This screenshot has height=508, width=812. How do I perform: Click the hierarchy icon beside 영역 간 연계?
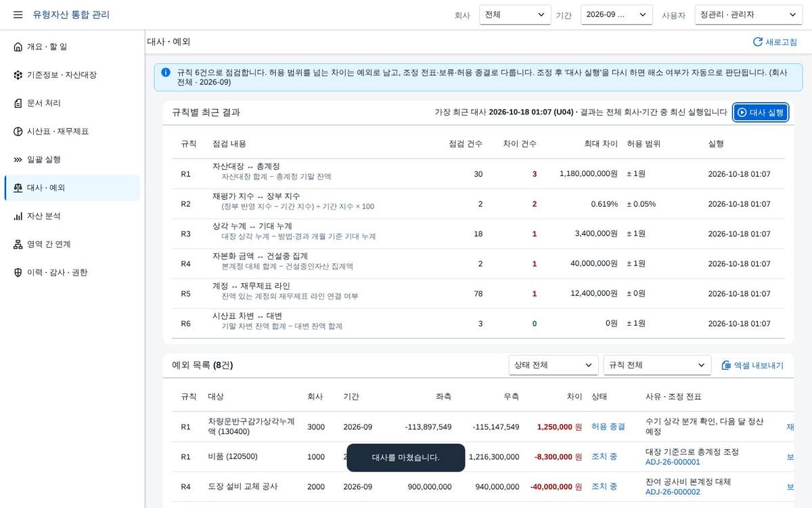tap(18, 245)
